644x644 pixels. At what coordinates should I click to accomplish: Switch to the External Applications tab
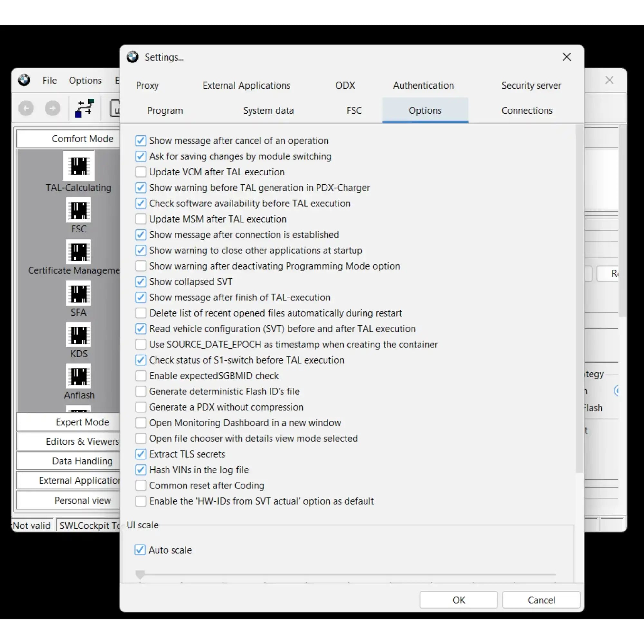246,85
